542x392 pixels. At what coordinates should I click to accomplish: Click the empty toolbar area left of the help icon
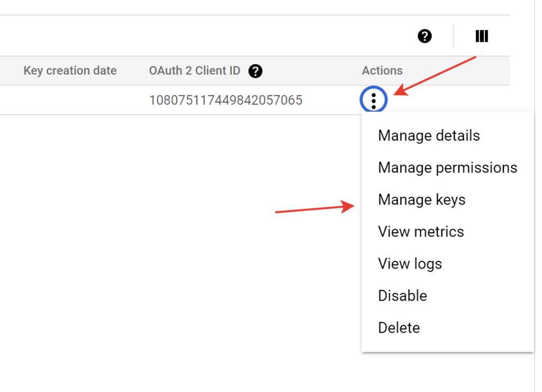pyautogui.click(x=207, y=36)
